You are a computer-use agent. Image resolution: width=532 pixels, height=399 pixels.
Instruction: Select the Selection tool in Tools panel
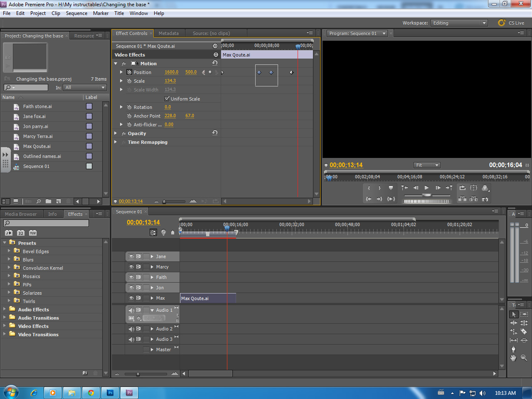coord(514,314)
